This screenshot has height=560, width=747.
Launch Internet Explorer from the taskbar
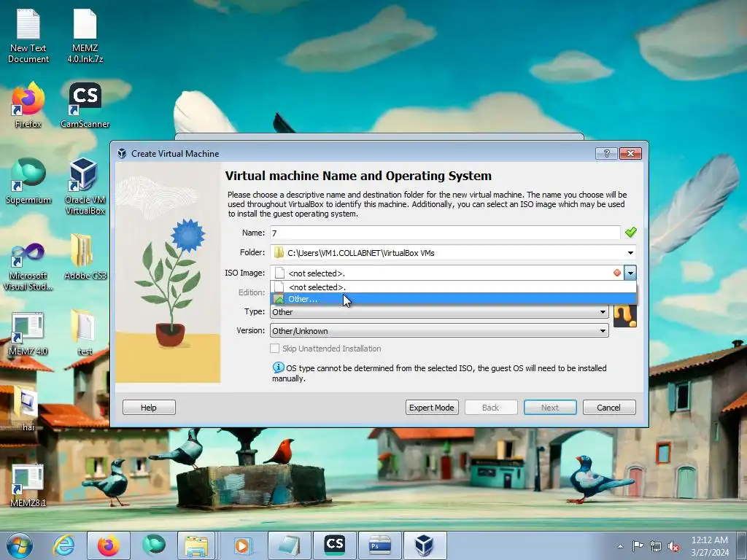pos(63,545)
